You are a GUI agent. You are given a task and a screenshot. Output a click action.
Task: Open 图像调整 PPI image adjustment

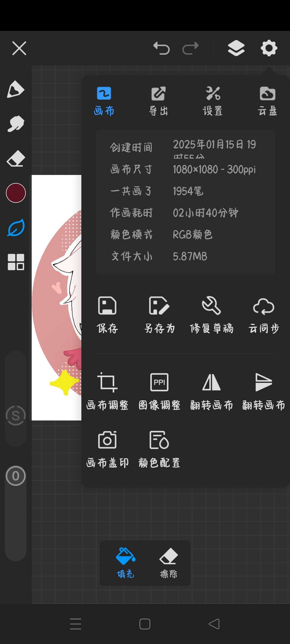[159, 391]
